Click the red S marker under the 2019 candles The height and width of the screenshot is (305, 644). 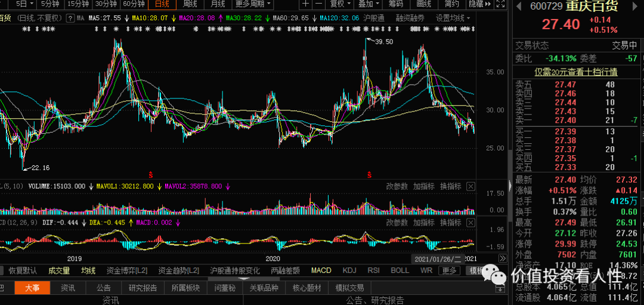click(x=151, y=174)
